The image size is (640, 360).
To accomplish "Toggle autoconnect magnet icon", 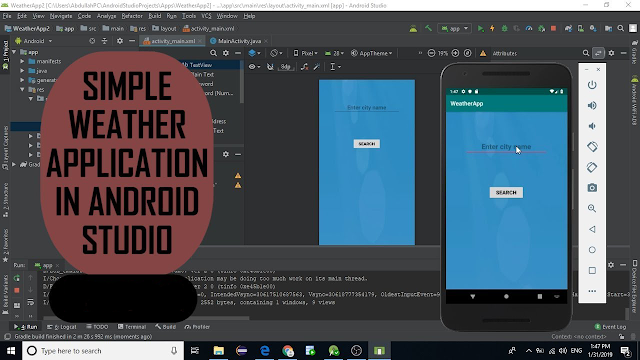I will click(x=270, y=67).
